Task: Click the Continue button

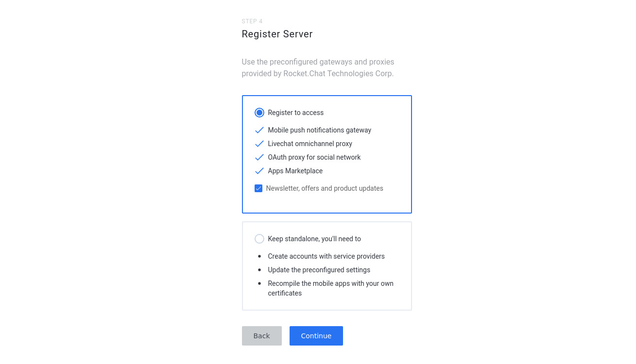Action: [316, 336]
